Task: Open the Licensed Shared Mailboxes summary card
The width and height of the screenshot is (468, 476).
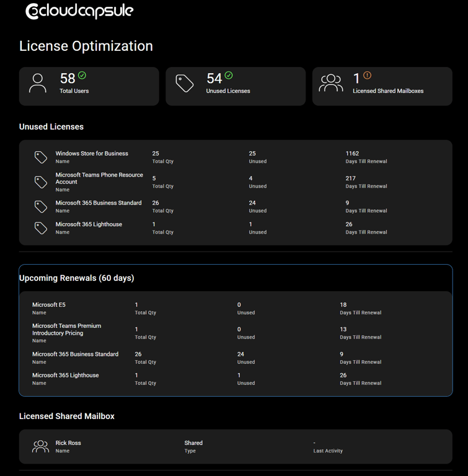Action: (382, 86)
